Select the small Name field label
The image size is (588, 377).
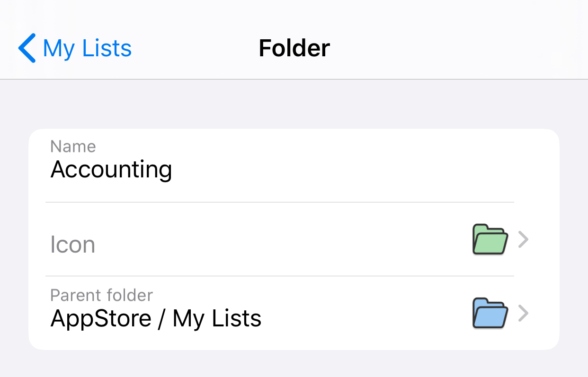[x=73, y=147]
